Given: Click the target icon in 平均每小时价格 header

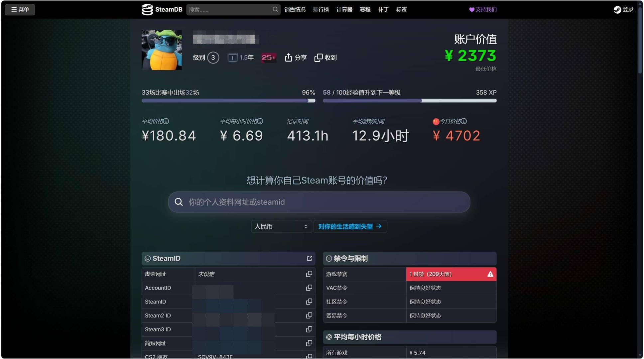Looking at the screenshot, I should pos(329,337).
